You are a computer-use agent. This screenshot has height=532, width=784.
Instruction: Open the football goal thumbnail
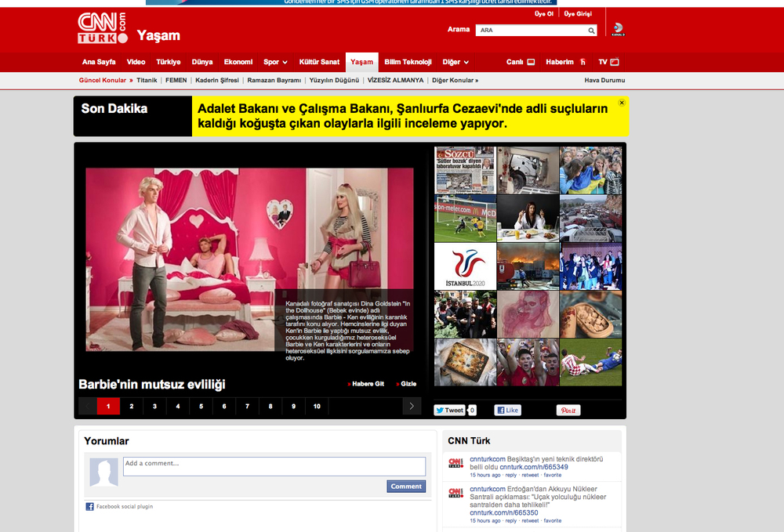(x=465, y=219)
